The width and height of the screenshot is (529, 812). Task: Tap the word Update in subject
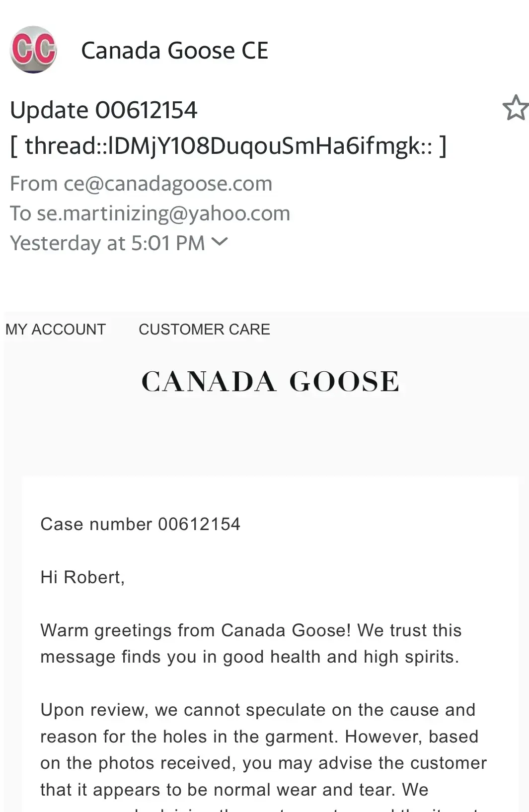pyautogui.click(x=49, y=110)
